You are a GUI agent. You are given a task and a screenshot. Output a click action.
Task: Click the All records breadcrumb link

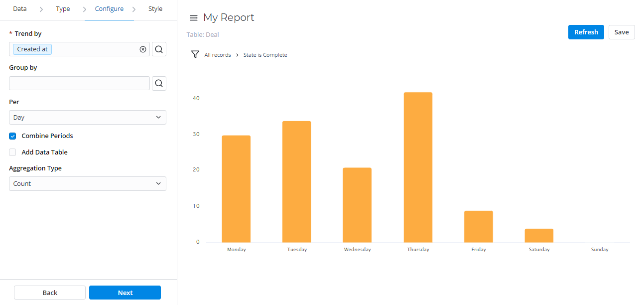point(218,55)
